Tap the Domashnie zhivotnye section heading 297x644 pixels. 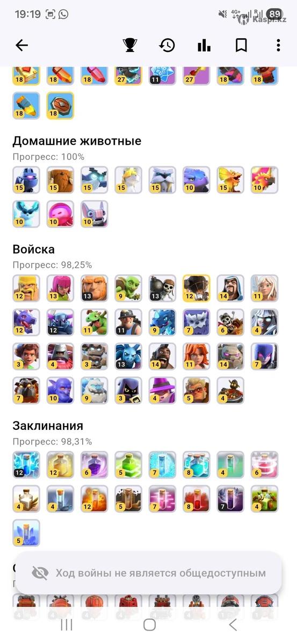pos(77,141)
